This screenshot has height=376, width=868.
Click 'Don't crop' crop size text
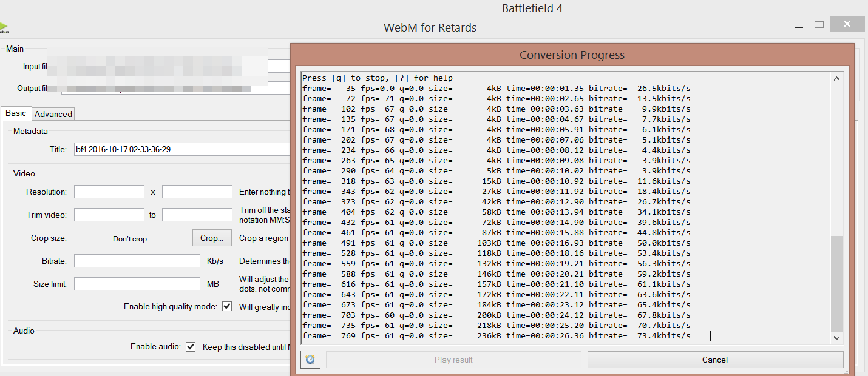pyautogui.click(x=130, y=238)
